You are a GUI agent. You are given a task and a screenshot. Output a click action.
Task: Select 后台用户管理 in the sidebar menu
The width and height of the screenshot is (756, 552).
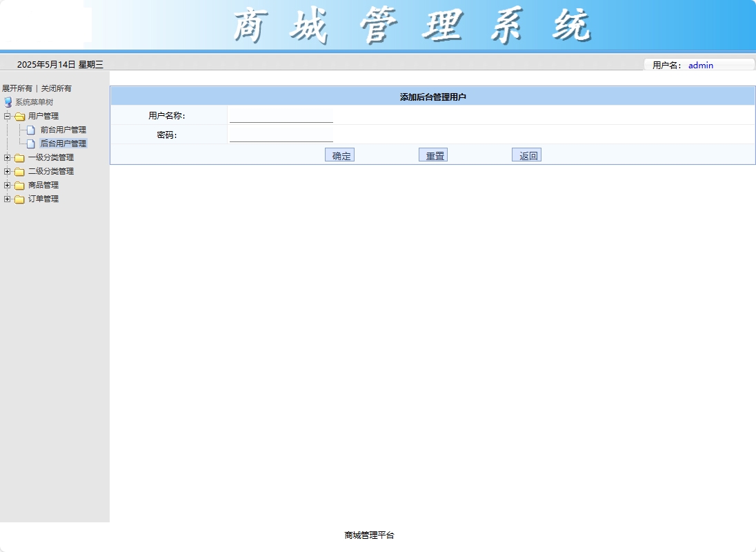tap(63, 144)
